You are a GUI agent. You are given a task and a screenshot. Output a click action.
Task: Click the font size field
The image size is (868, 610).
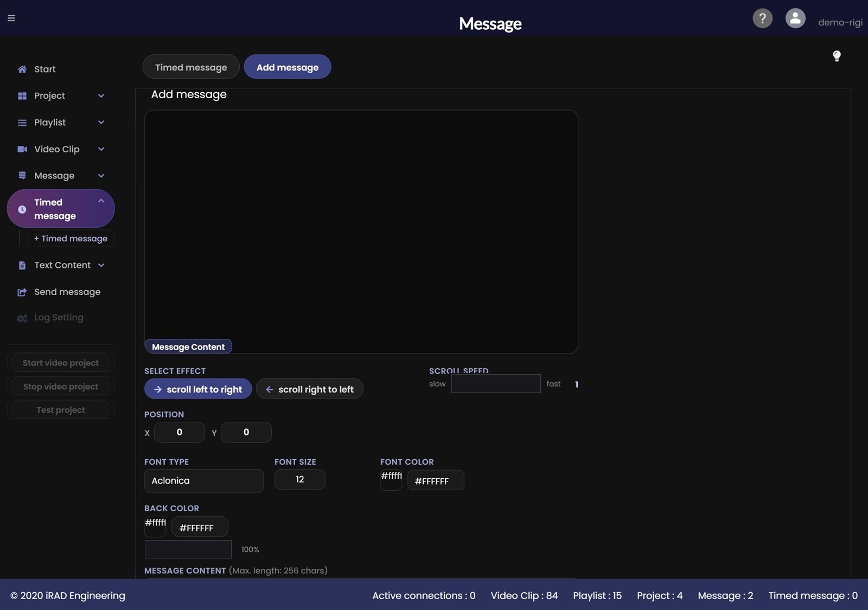click(x=300, y=480)
